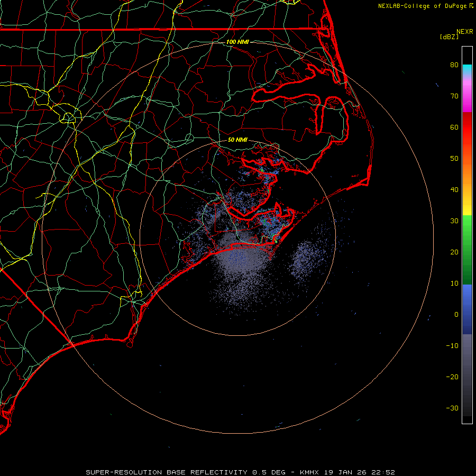Click the [dBZ] units label
The height and width of the screenshot is (476, 476).
[449, 37]
